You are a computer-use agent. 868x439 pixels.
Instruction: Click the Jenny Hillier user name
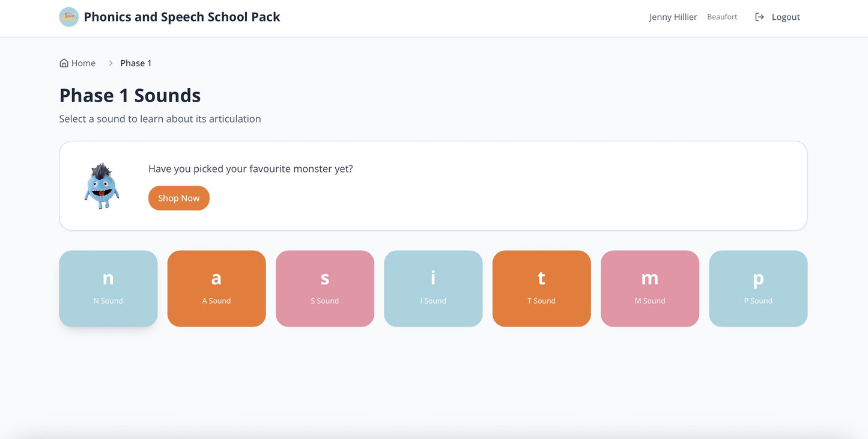pos(673,17)
